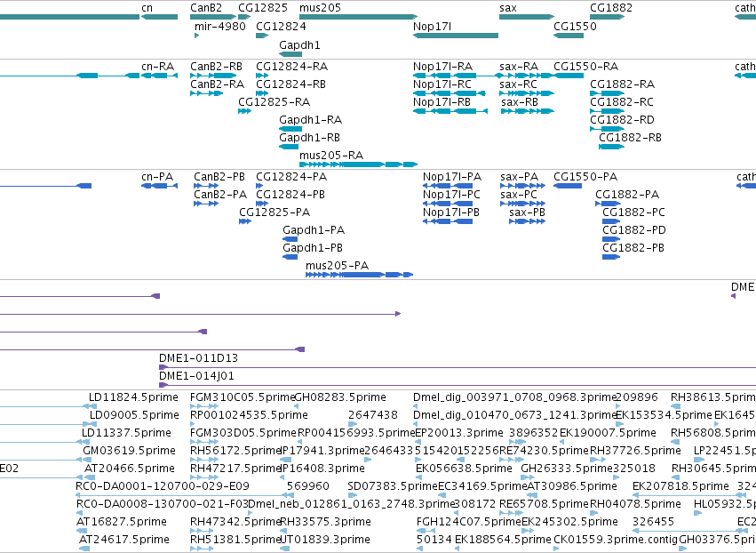Click protein CG1882-PD label

[x=634, y=230]
